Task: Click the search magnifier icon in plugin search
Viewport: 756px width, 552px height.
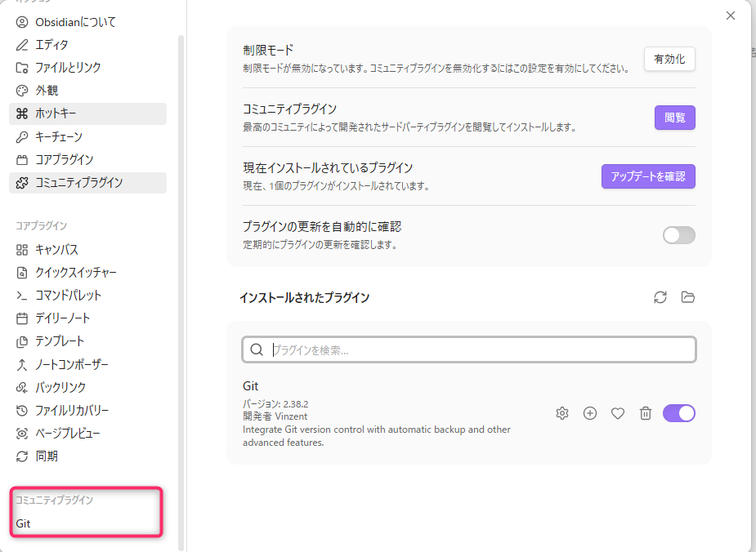Action: [x=257, y=349]
